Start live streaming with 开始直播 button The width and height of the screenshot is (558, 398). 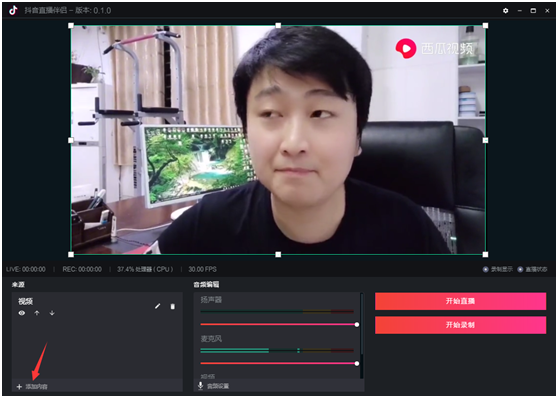tap(460, 301)
